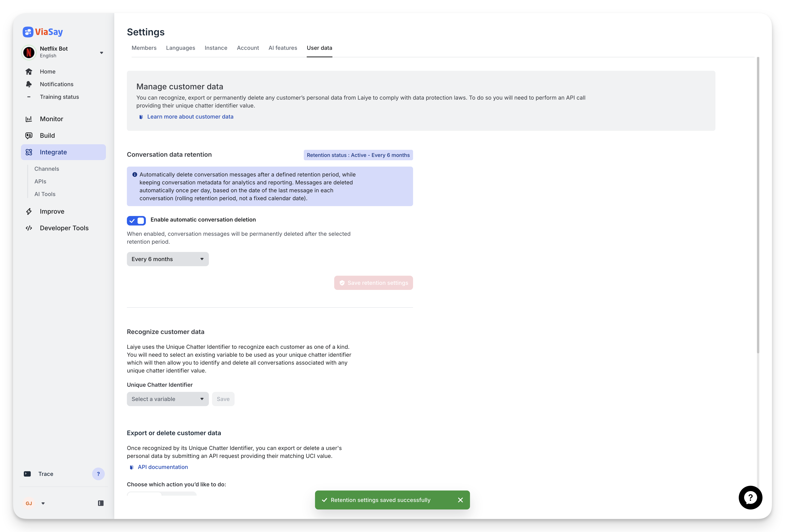Open Home via the house icon
This screenshot has width=785, height=532.
point(29,72)
